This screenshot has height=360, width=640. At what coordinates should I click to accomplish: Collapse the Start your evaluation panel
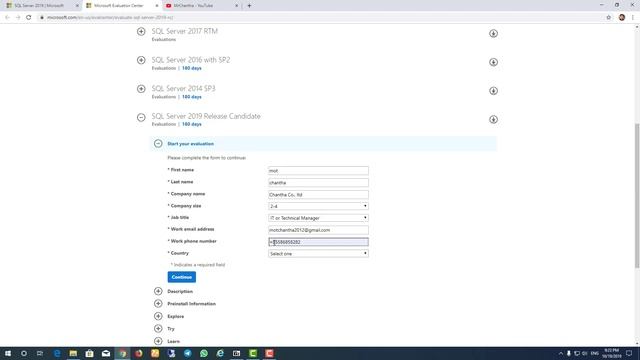point(158,144)
